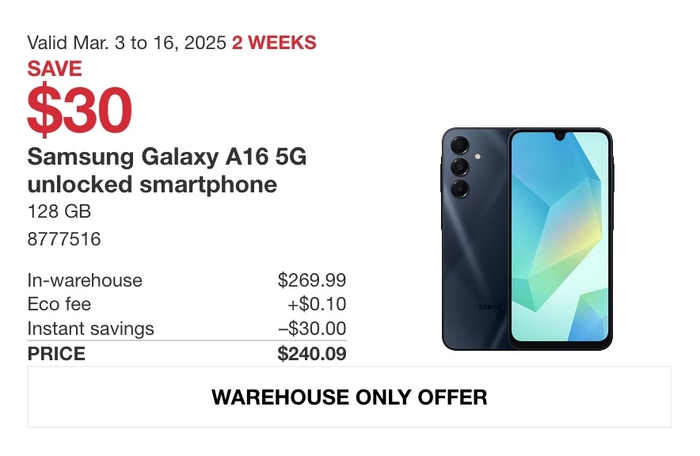Click the 2 WEEKS red label
The image size is (700, 456).
(x=274, y=43)
